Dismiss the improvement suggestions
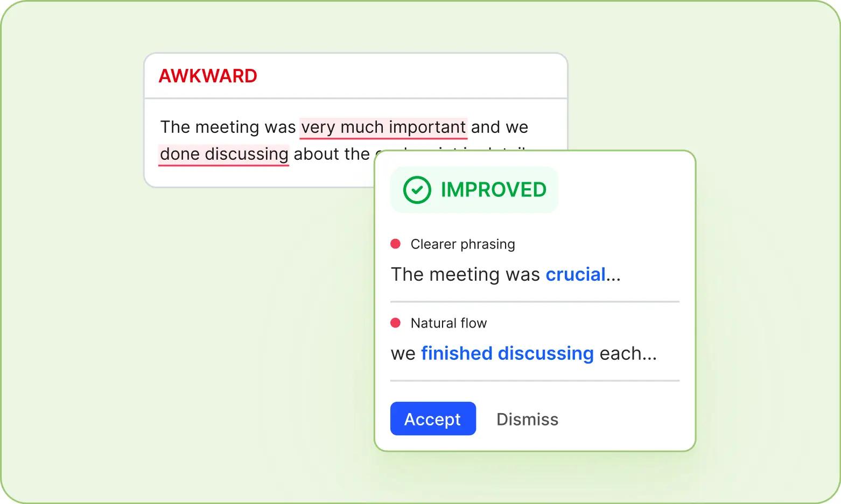Viewport: 841px width, 504px height. tap(527, 419)
